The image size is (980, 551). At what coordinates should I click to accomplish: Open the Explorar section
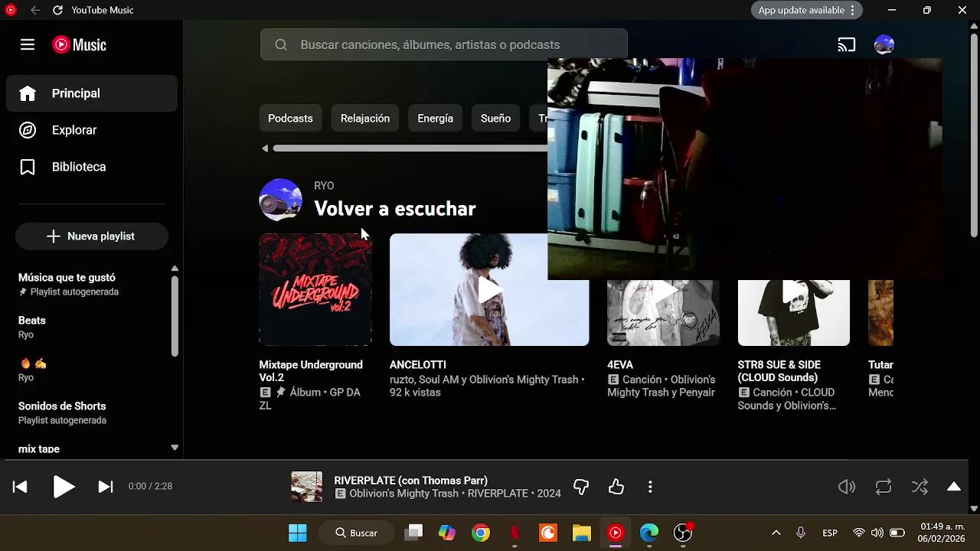pyautogui.click(x=92, y=130)
